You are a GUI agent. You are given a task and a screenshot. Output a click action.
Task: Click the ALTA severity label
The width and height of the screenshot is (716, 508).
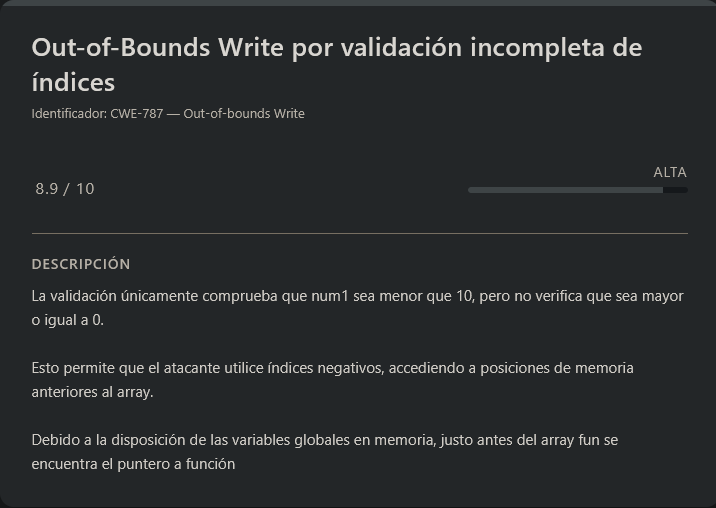(x=669, y=172)
